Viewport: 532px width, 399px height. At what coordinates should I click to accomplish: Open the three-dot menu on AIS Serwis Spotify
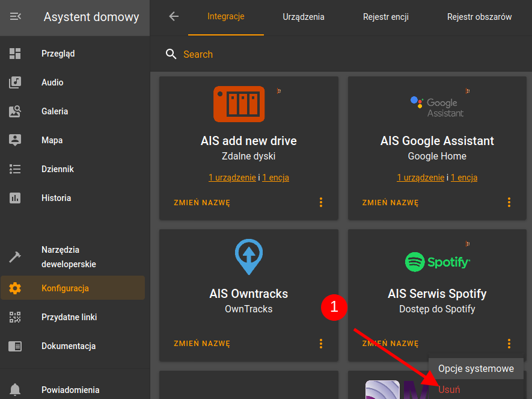[509, 344]
